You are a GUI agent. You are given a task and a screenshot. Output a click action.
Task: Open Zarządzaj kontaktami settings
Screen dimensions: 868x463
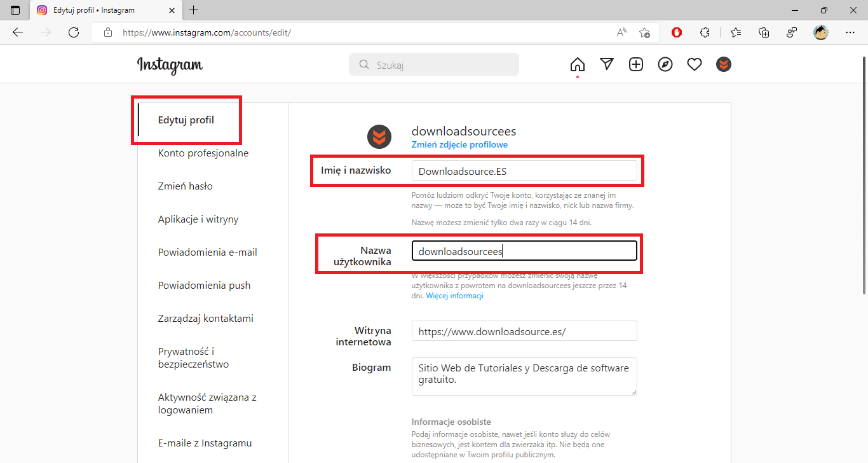(206, 319)
